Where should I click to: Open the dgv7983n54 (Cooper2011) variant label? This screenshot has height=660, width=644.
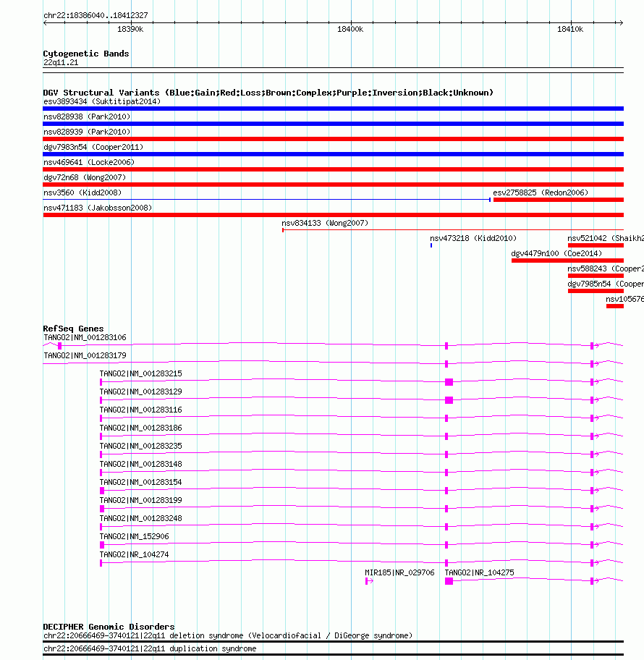(x=93, y=147)
